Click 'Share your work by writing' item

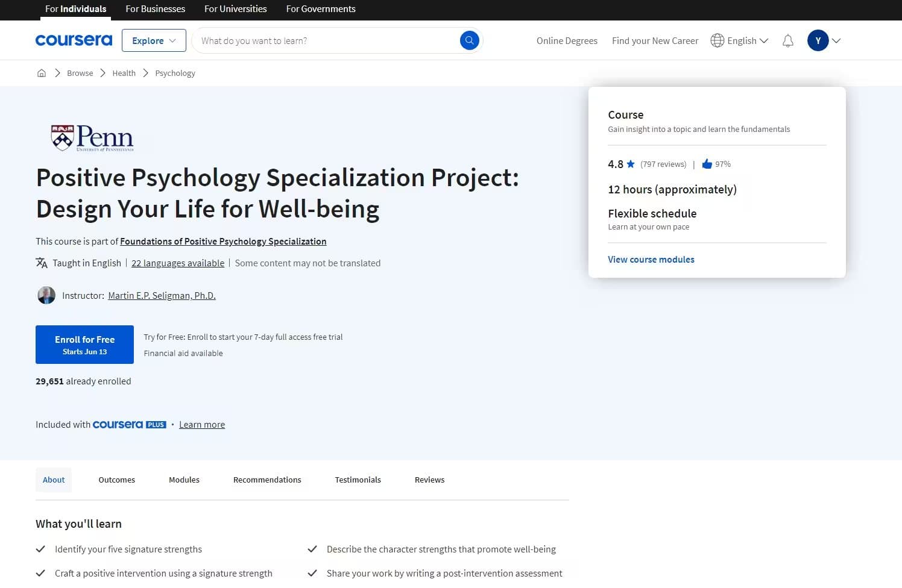pyautogui.click(x=444, y=573)
